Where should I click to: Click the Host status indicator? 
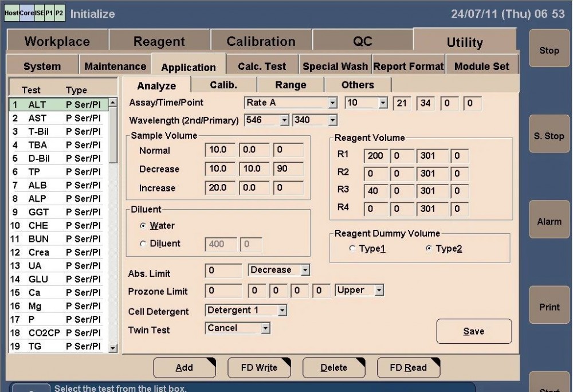11,13
